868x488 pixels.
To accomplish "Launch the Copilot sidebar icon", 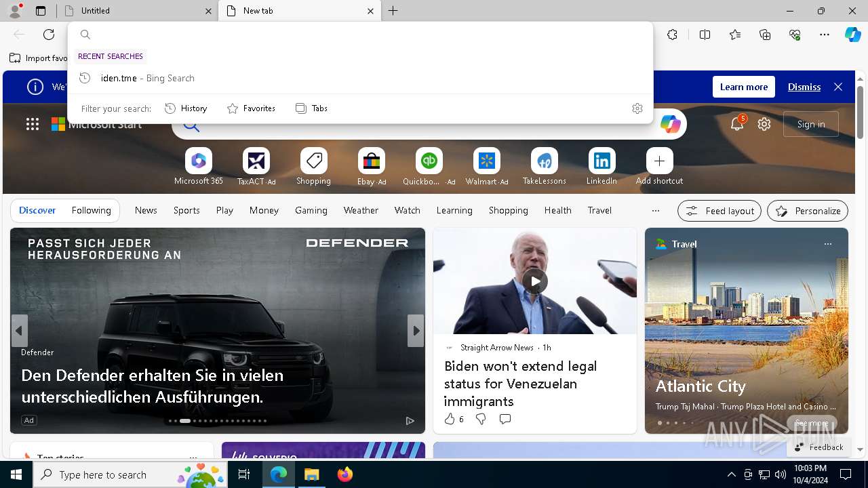I will pos(852,35).
